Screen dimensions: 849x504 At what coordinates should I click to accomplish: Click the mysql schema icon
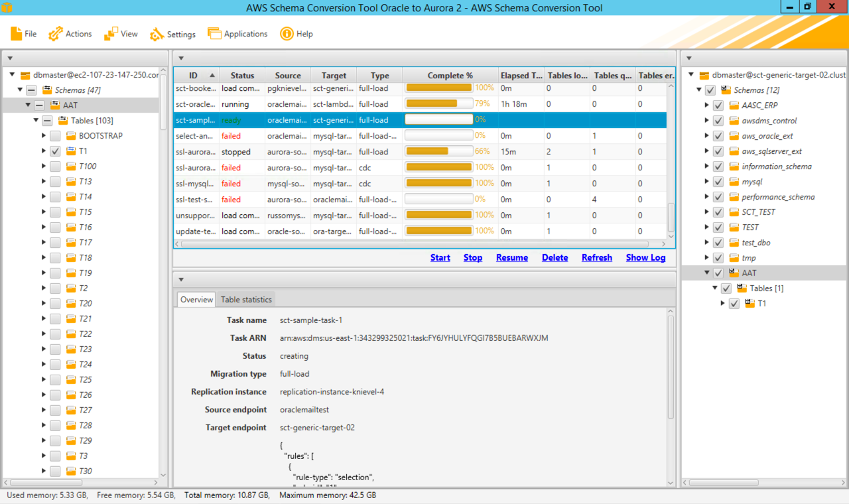click(734, 182)
